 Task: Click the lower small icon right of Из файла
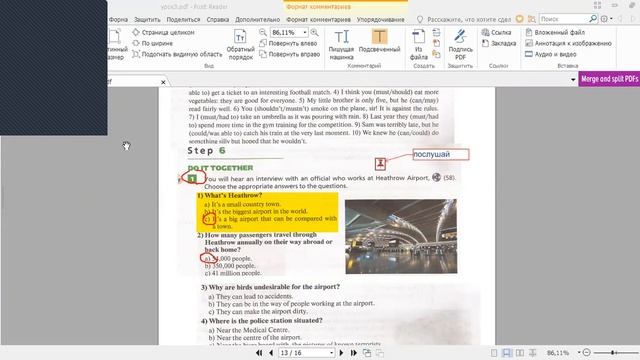(x=436, y=54)
